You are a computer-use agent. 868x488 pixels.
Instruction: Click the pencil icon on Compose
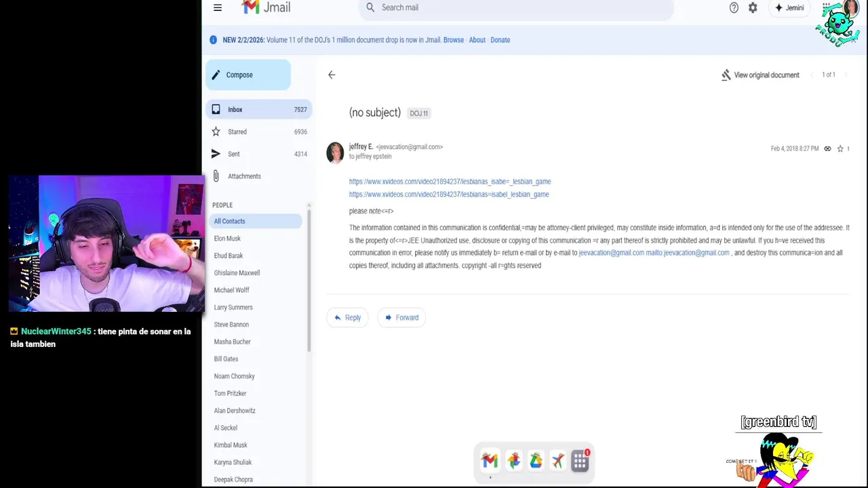point(216,75)
